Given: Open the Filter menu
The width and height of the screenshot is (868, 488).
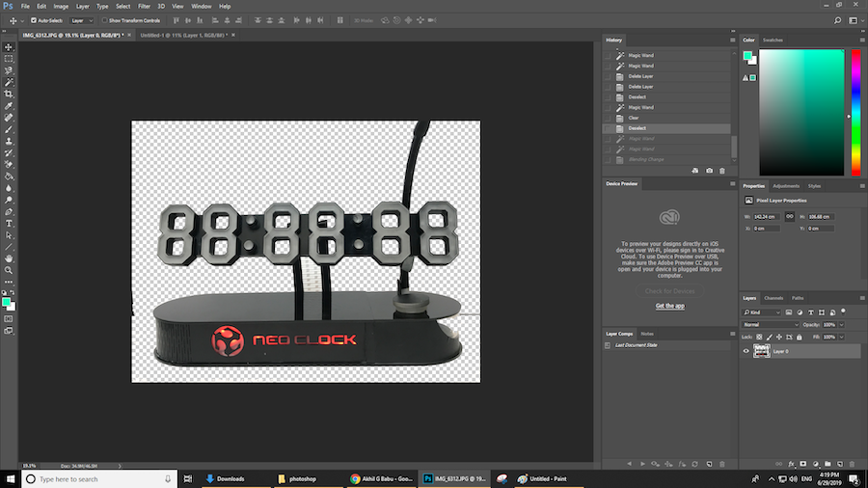Looking at the screenshot, I should pos(144,6).
